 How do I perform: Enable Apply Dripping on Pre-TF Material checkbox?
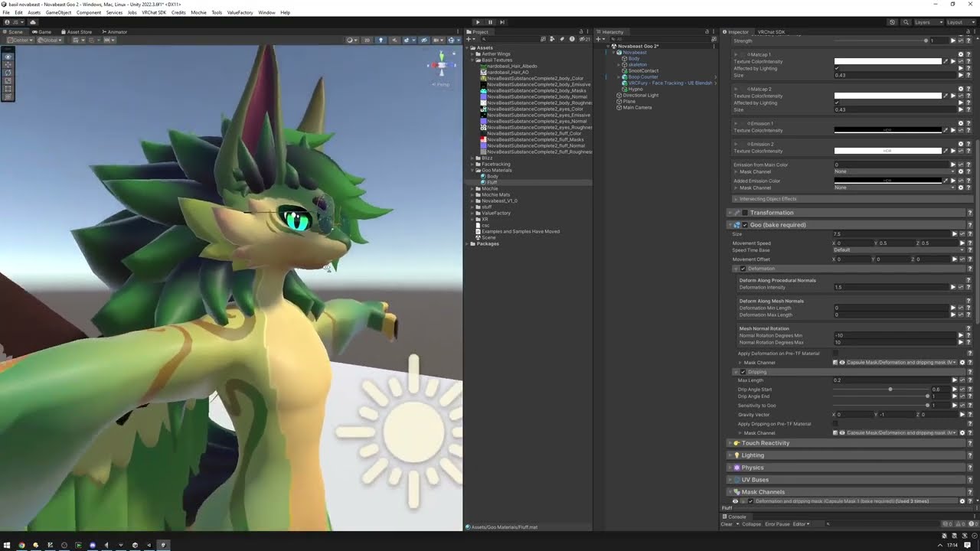coord(836,424)
